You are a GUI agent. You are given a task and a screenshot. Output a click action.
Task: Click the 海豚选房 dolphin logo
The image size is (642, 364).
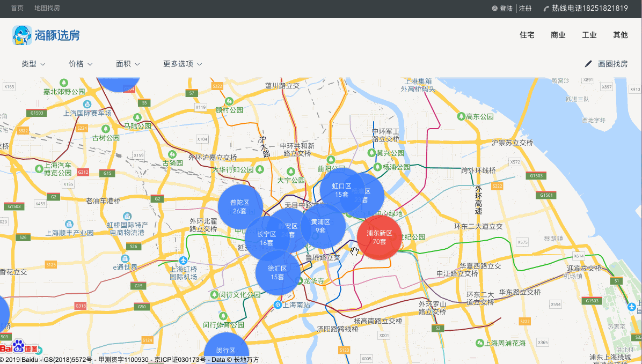pos(46,35)
